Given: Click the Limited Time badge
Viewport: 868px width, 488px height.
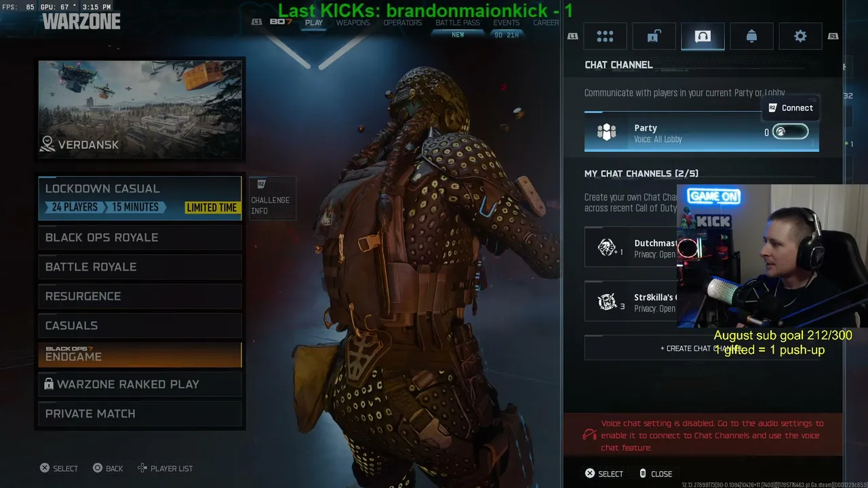Looking at the screenshot, I should pos(212,207).
